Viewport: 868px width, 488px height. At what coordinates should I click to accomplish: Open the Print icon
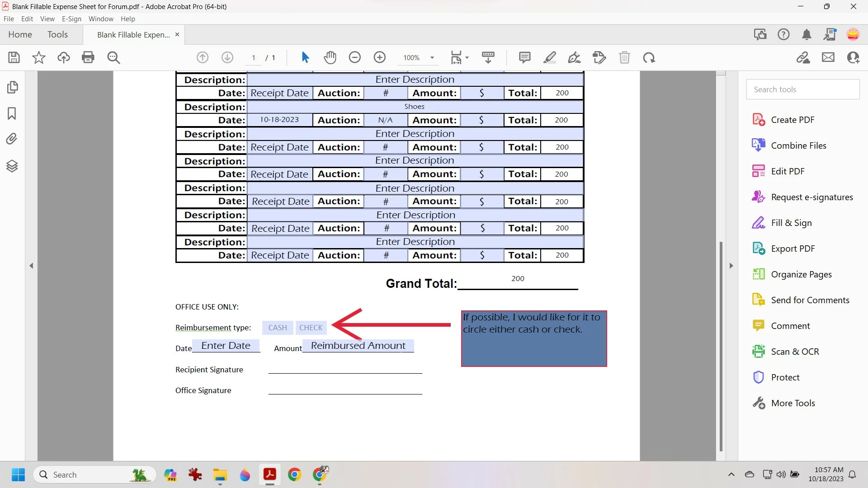[88, 57]
